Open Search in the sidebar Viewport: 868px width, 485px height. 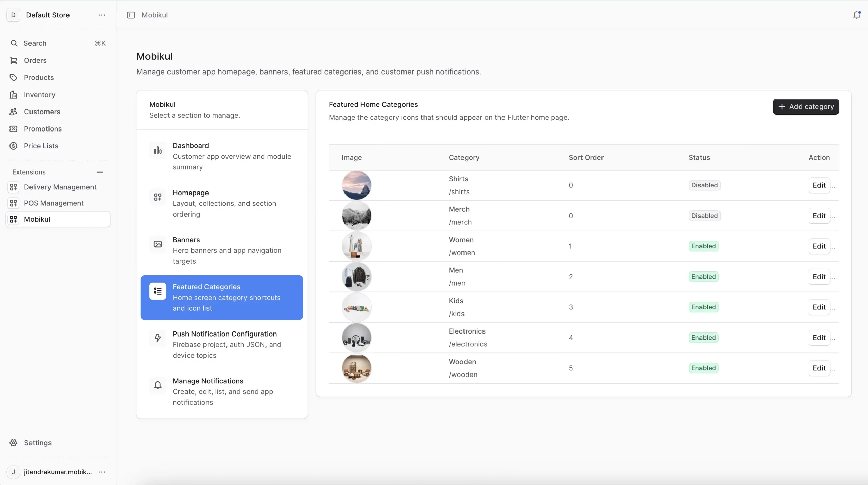point(58,43)
